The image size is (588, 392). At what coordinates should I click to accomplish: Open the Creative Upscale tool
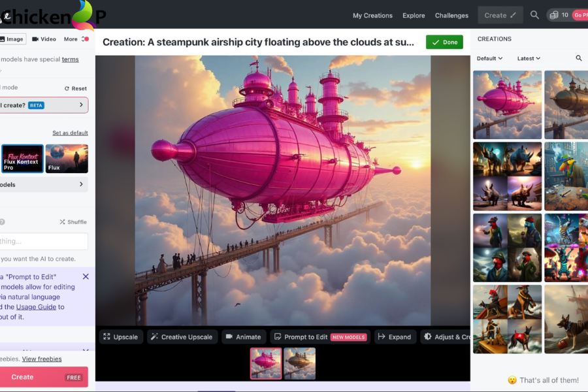click(x=182, y=336)
